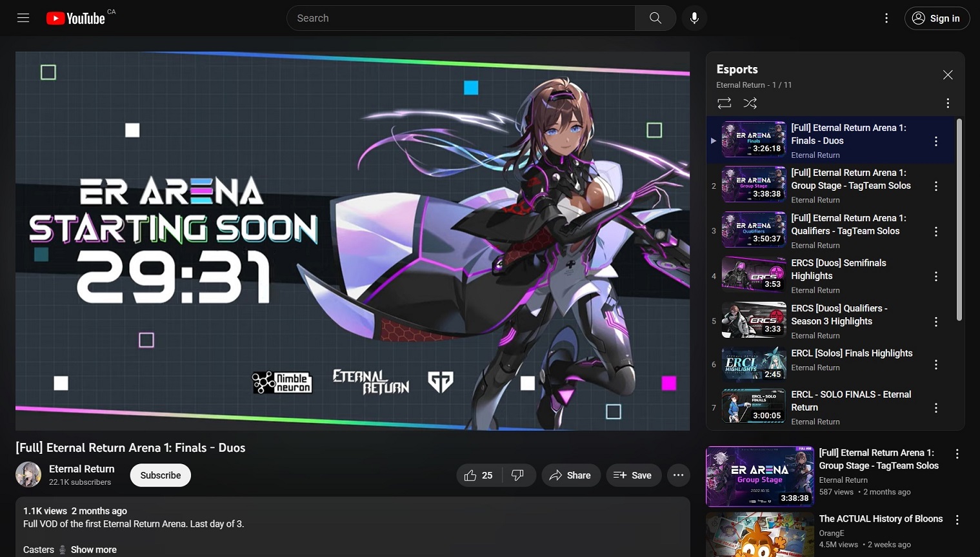Play ERCL - SOLO FINALS thumbnail
980x557 pixels.
[x=754, y=406]
